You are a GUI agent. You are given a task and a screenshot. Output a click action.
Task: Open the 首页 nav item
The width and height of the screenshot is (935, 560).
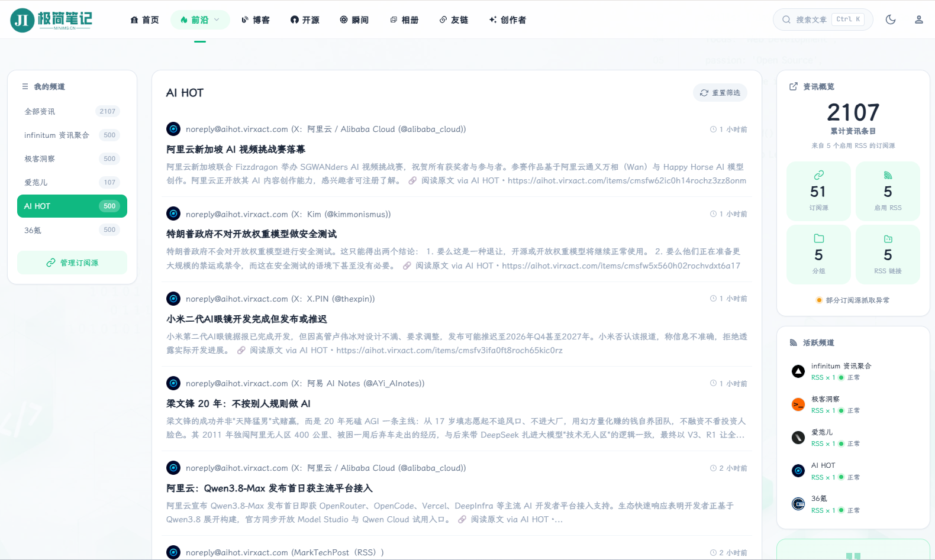[x=144, y=20]
